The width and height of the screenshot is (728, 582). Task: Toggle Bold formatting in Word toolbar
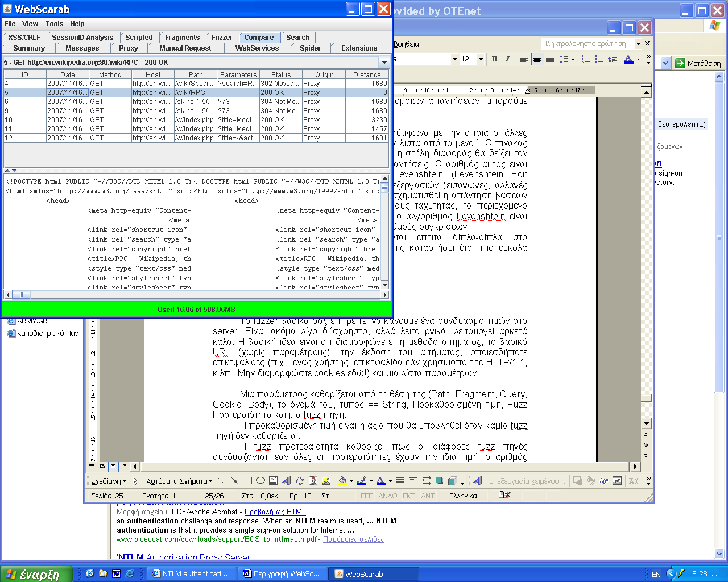click(494, 59)
